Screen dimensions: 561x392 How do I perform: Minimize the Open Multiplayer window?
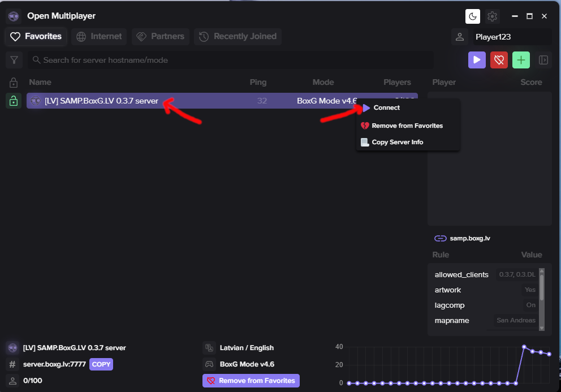click(x=515, y=16)
